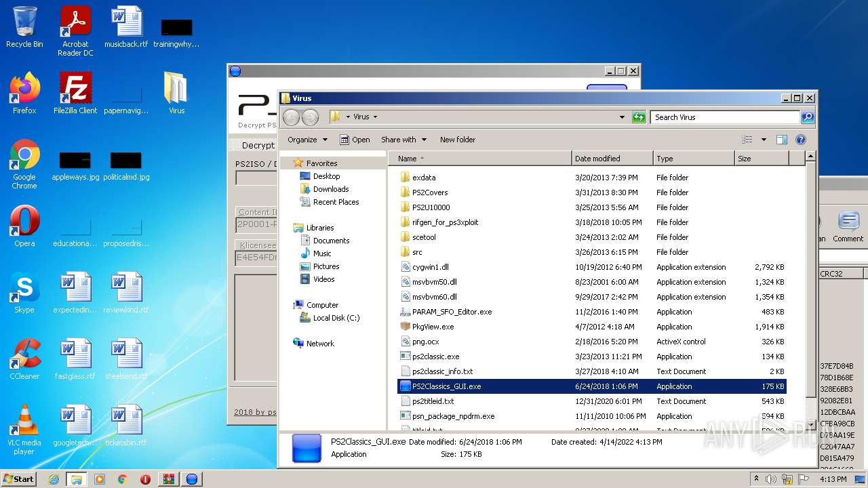The height and width of the screenshot is (488, 868).
Task: Refresh the Virus folder view
Action: pyautogui.click(x=638, y=117)
